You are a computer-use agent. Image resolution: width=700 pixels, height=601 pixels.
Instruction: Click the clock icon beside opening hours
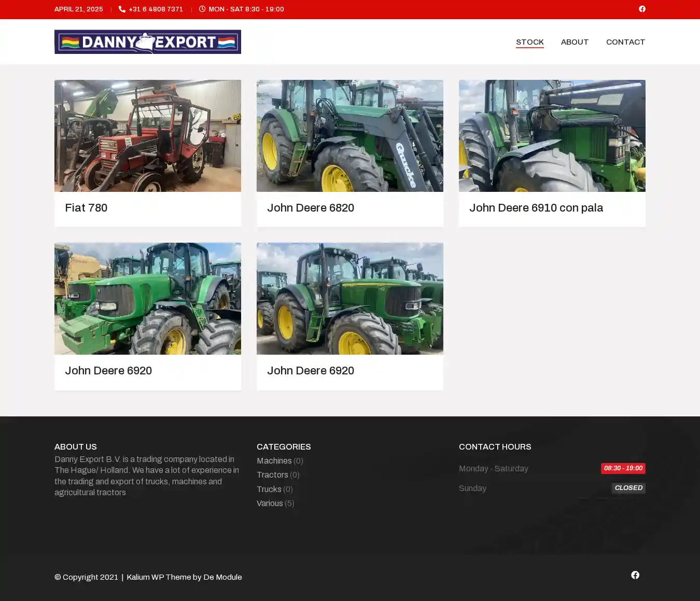tap(202, 9)
